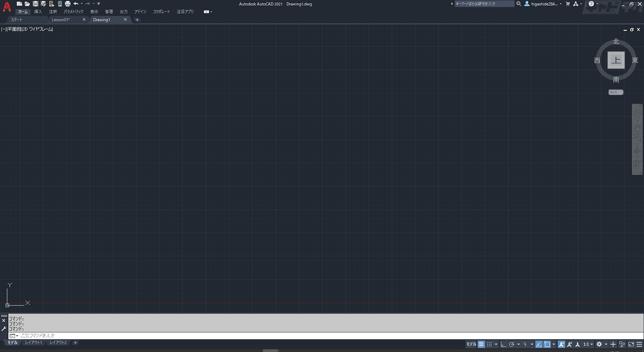Click the plus button to add a layout
Image resolution: width=644 pixels, height=352 pixels.
pos(75,342)
